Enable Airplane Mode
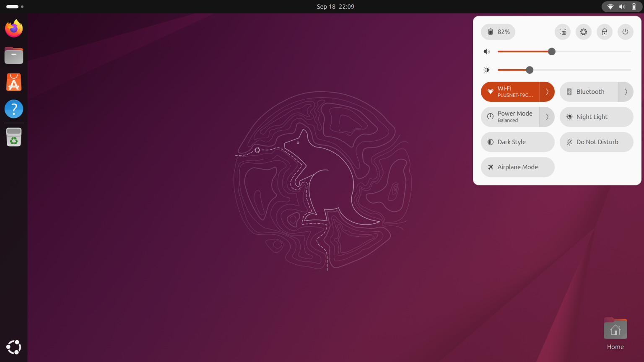The width and height of the screenshot is (644, 362). tap(518, 167)
